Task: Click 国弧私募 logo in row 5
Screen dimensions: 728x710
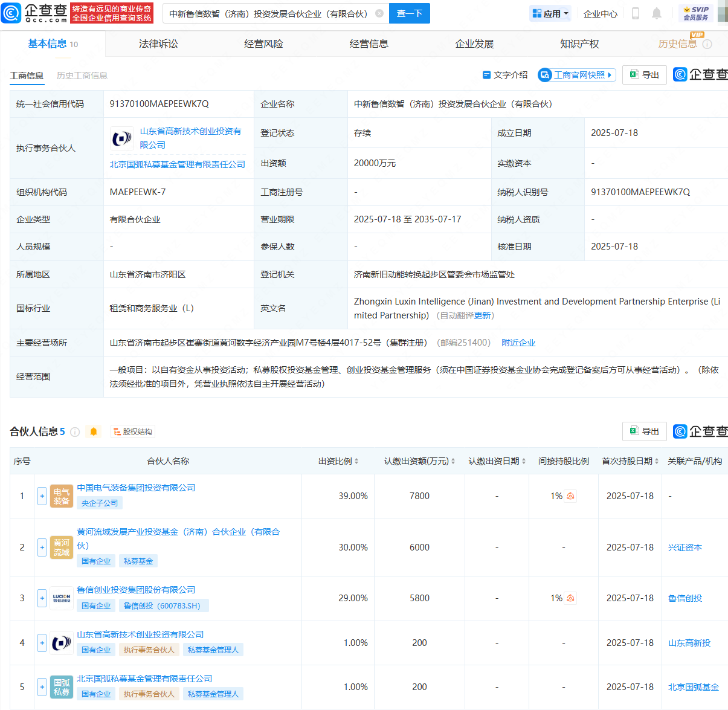Action: tap(62, 687)
